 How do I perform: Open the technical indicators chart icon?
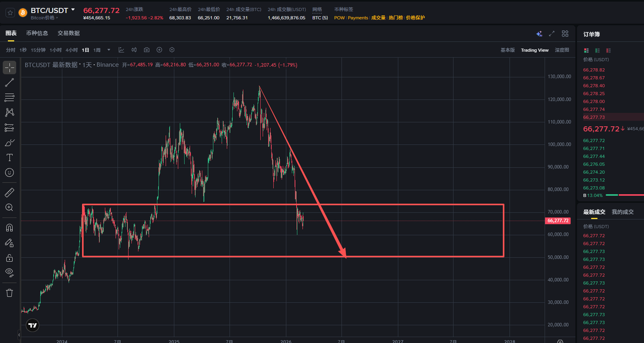click(121, 50)
